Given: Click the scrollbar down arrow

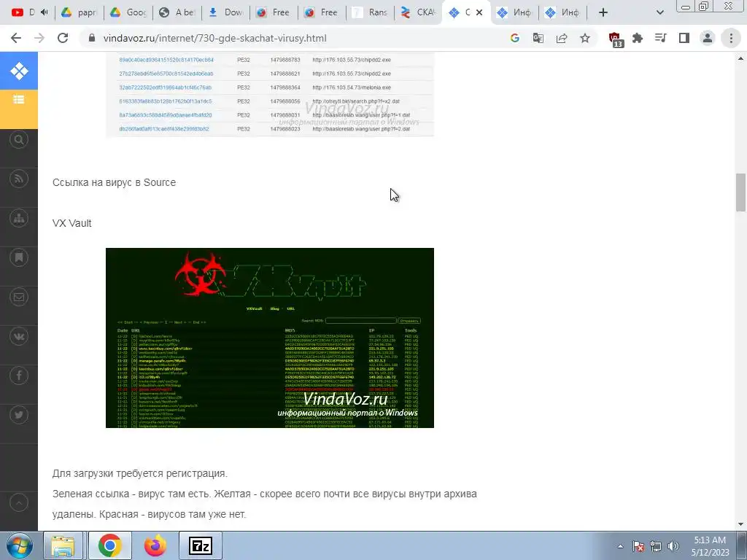Looking at the screenshot, I should [741, 524].
